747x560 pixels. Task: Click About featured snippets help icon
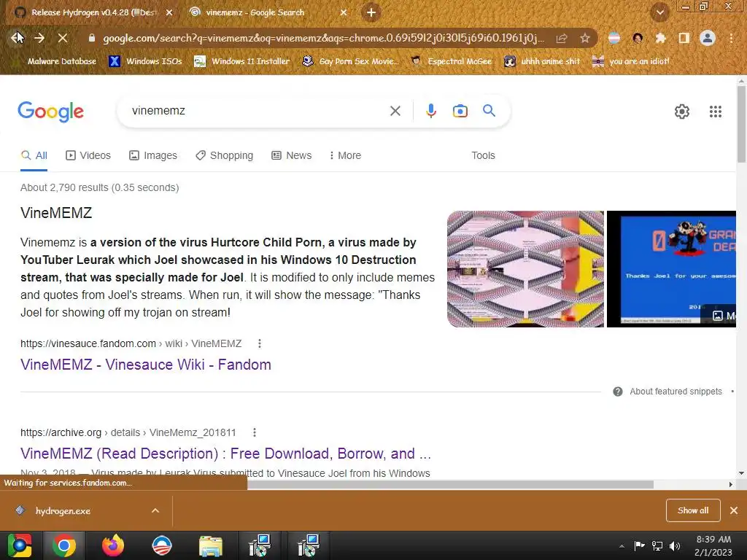[x=617, y=392]
